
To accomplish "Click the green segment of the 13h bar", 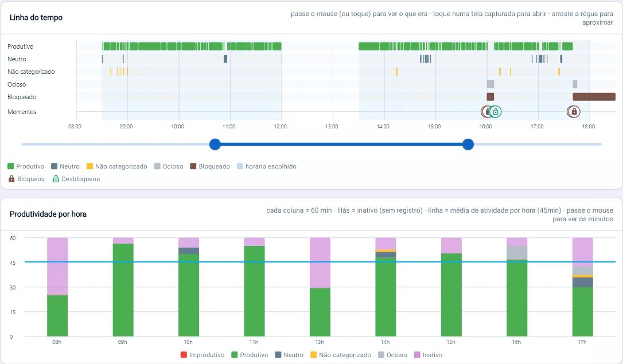I will (320, 312).
